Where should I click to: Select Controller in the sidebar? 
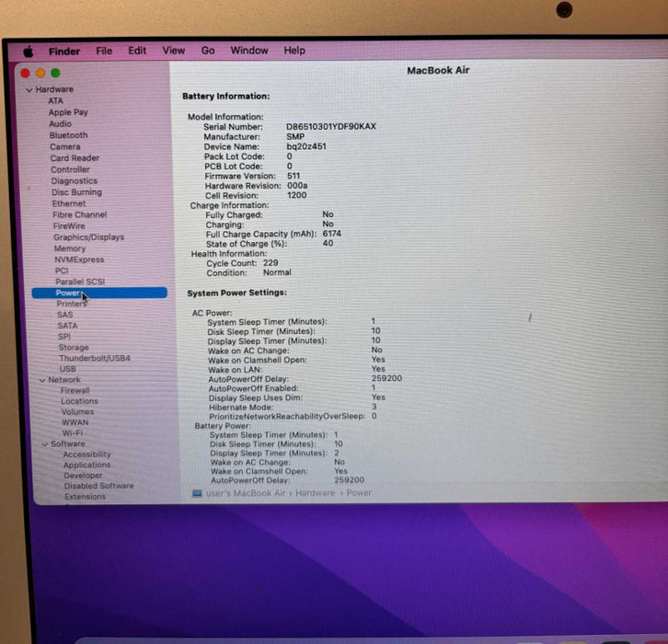[70, 169]
